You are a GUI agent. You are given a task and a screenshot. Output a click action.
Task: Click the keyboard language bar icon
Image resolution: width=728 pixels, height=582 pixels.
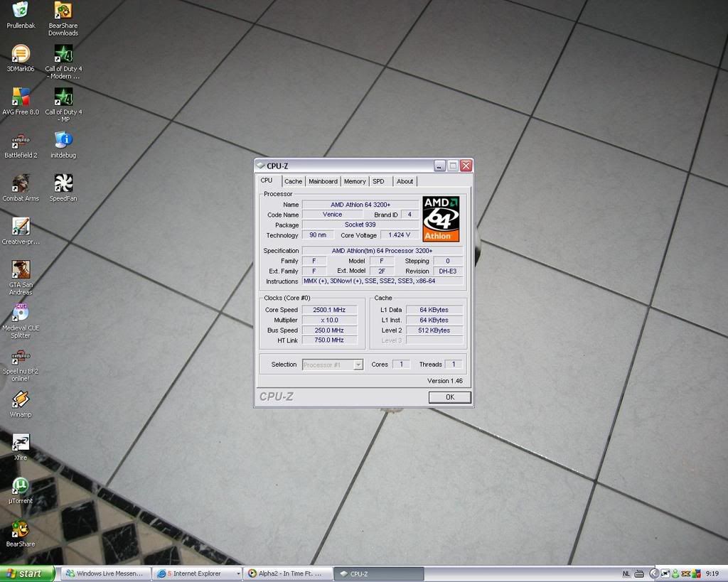639,574
